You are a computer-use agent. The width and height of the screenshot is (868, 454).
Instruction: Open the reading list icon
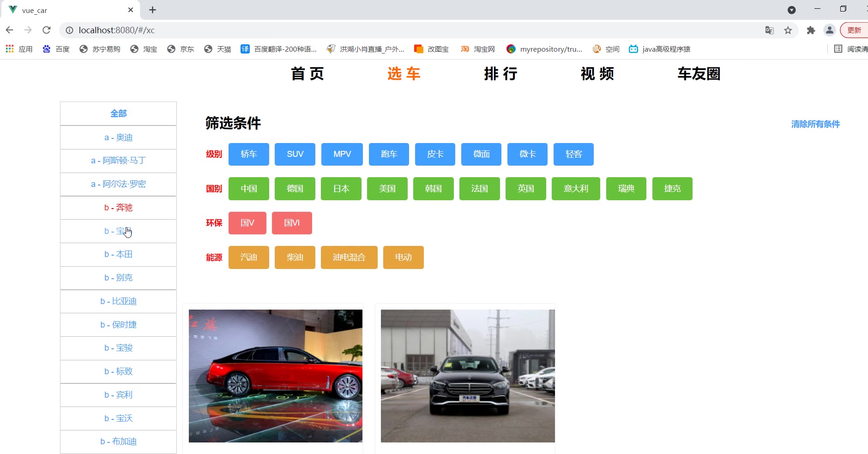point(838,49)
